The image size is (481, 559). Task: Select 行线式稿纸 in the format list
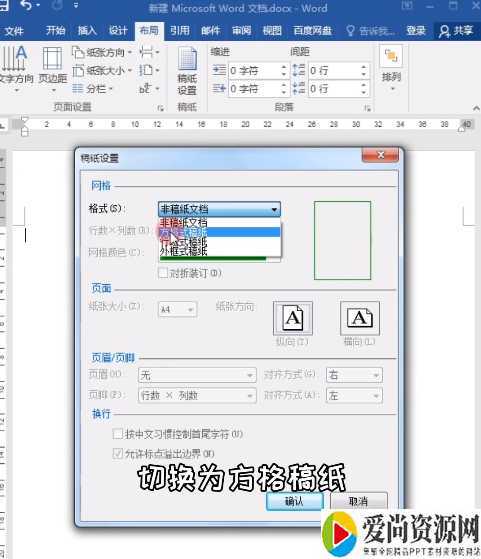click(220, 242)
